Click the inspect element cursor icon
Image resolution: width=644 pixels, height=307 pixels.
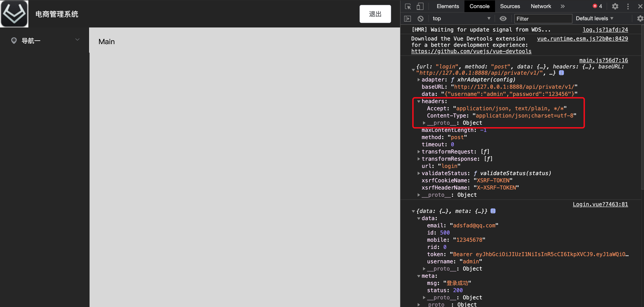point(408,6)
